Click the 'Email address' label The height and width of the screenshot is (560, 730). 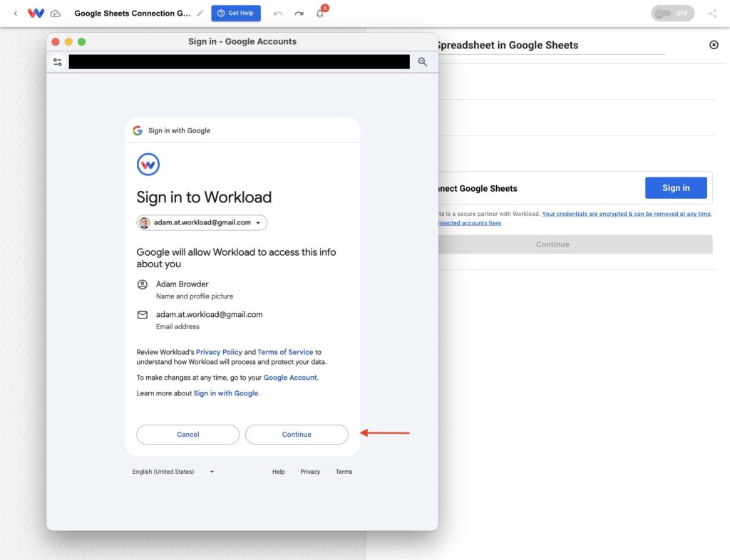pos(178,326)
